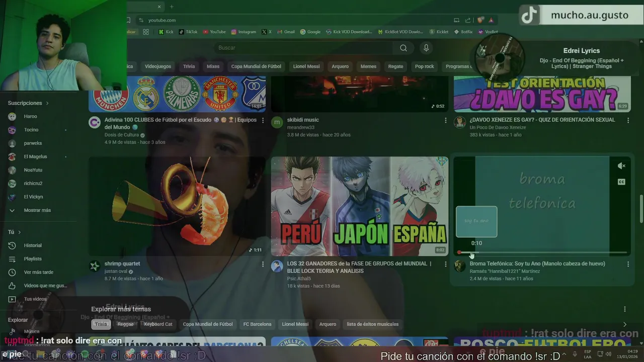
Task: Open options menu for Davoo Xeneize quiz video
Action: pyautogui.click(x=628, y=121)
